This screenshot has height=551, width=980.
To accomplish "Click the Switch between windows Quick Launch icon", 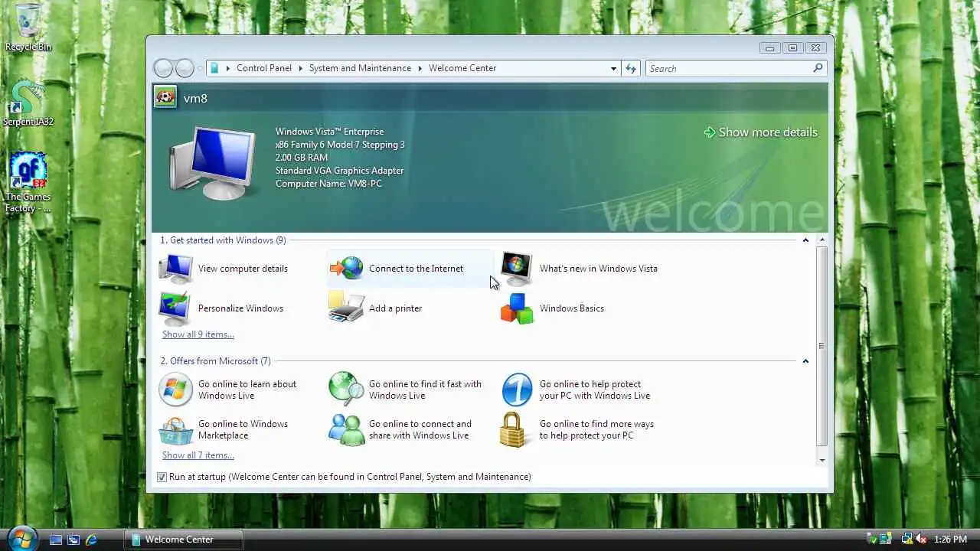I will pyautogui.click(x=73, y=540).
